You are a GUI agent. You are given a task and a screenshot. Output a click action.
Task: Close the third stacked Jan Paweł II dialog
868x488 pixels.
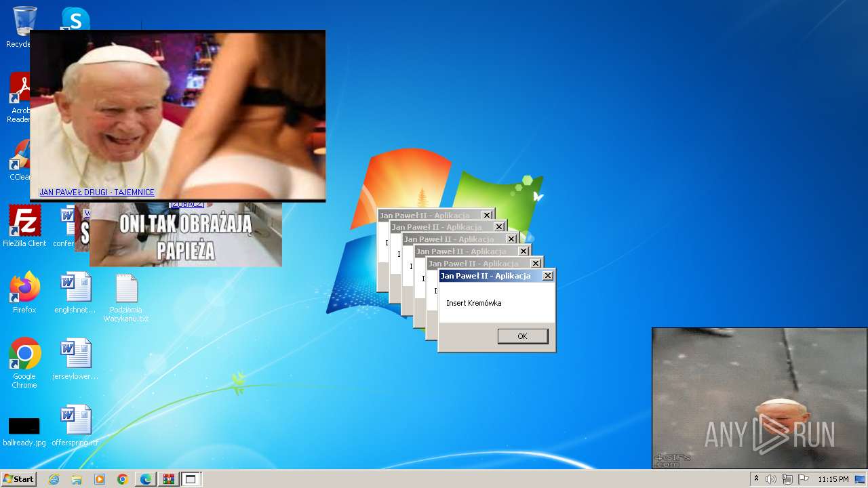pos(511,239)
